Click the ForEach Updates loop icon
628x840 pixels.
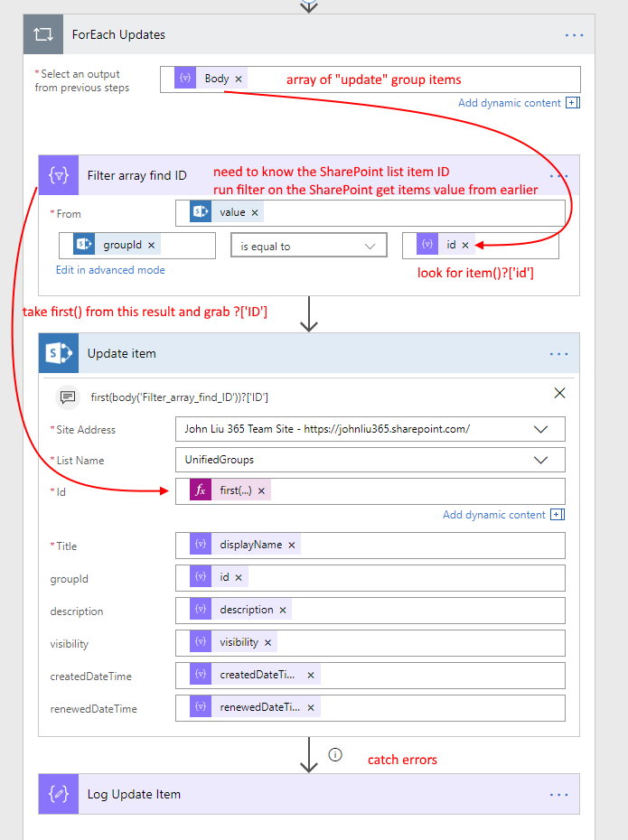(x=42, y=35)
